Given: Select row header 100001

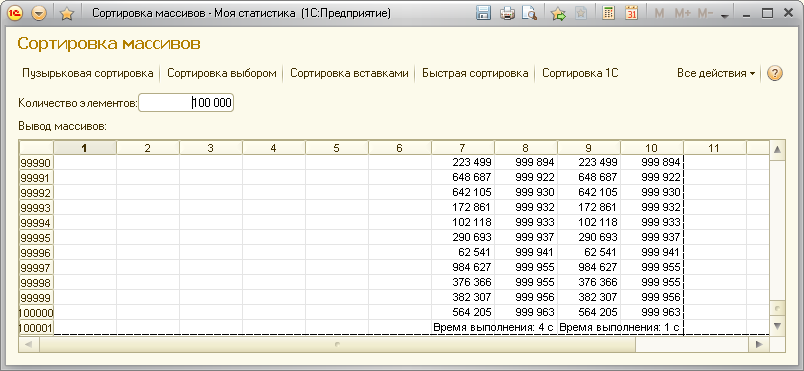Looking at the screenshot, I should tap(36, 327).
